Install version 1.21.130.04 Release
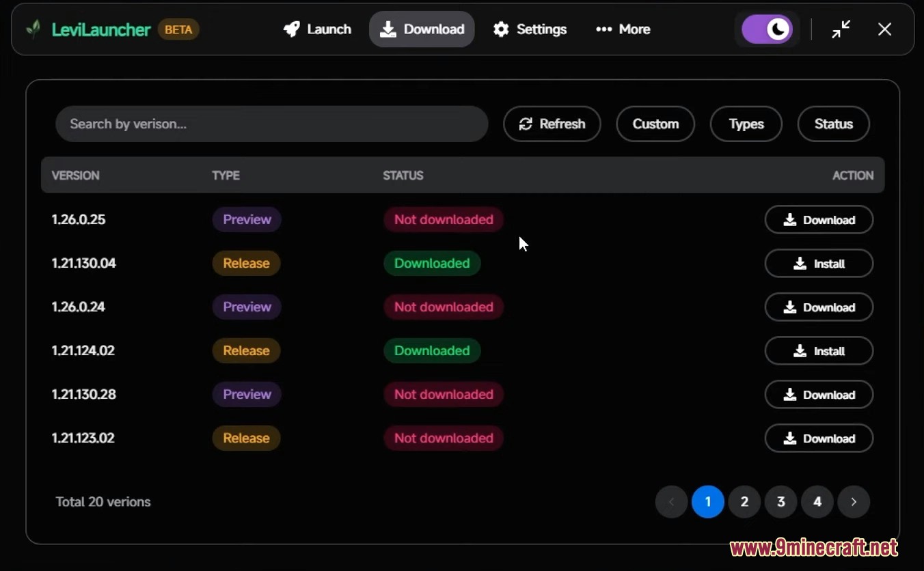 [819, 264]
